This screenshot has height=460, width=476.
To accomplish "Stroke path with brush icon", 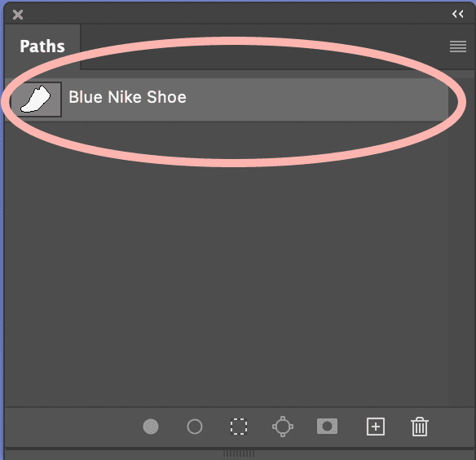I will pos(195,427).
